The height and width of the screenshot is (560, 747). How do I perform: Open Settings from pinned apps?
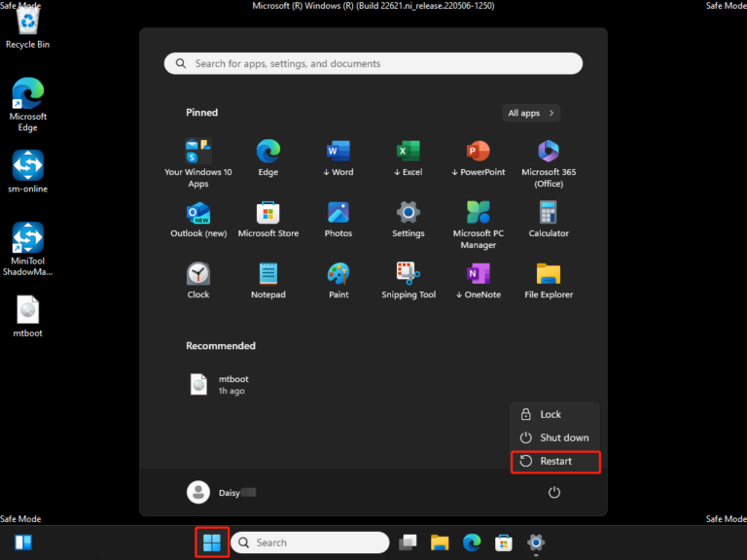409,219
